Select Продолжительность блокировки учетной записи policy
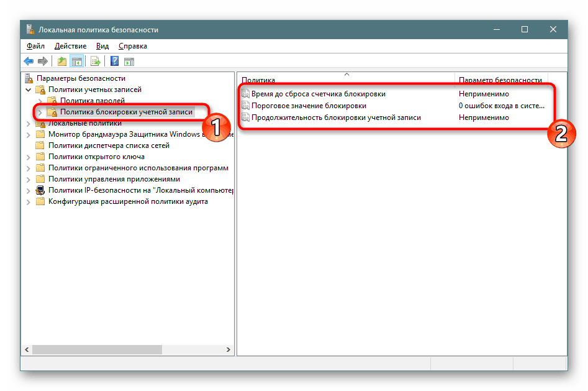The width and height of the screenshot is (588, 391). coord(336,117)
